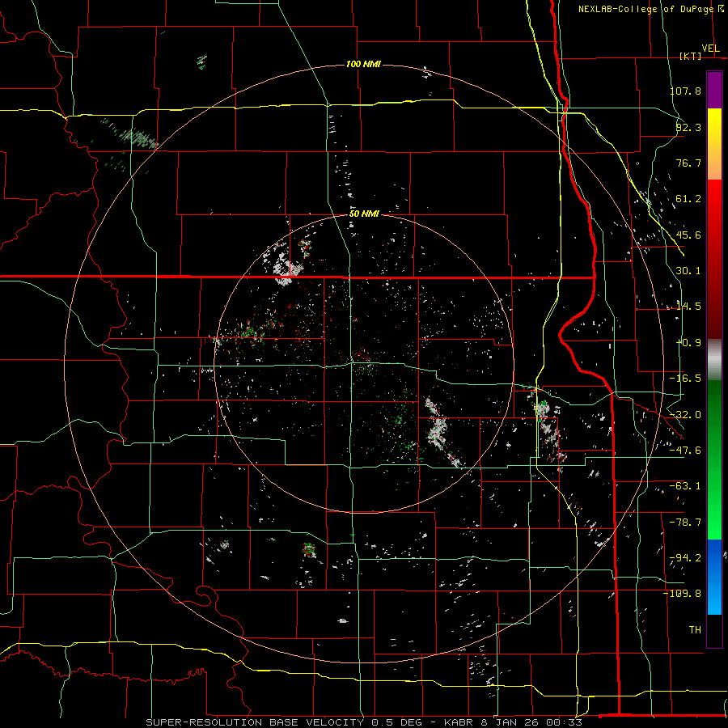Click the [KT] units label
This screenshot has height=728, width=728.
coord(690,56)
